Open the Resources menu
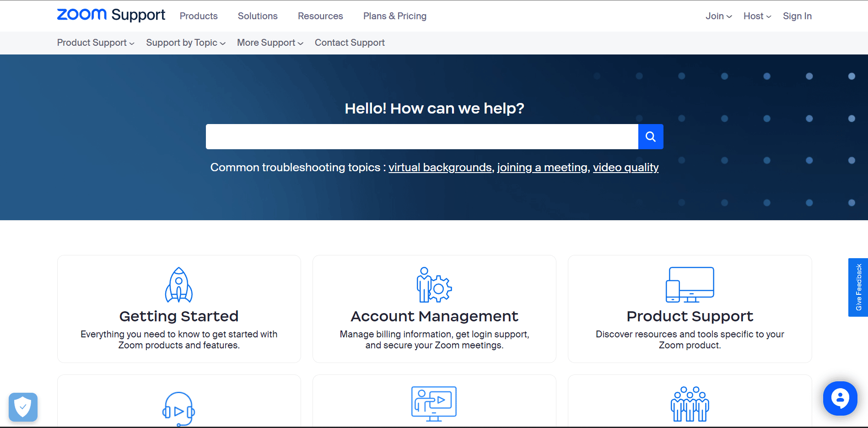Image resolution: width=868 pixels, height=428 pixels. tap(320, 16)
